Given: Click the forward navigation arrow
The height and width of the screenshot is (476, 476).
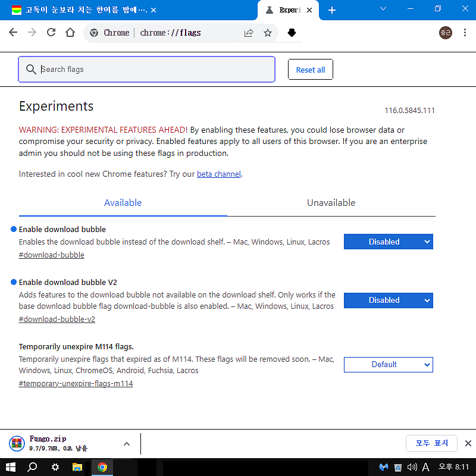Looking at the screenshot, I should pos(32,32).
